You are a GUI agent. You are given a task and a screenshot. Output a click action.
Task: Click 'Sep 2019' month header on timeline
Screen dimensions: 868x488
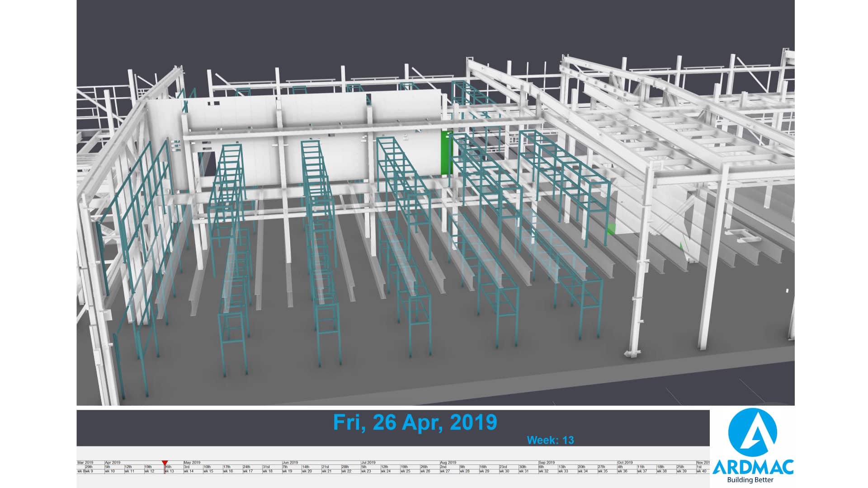click(x=547, y=463)
